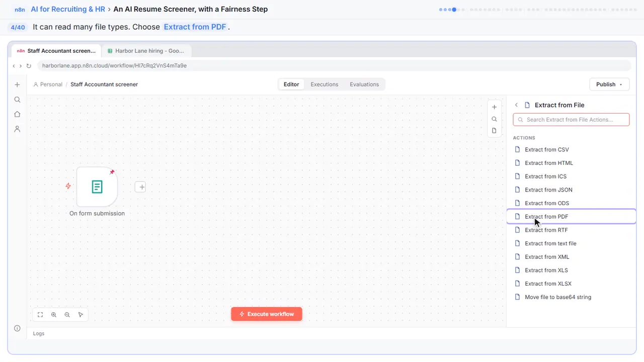The width and height of the screenshot is (644, 362).
Task: Open the Executions tab
Action: click(x=325, y=84)
